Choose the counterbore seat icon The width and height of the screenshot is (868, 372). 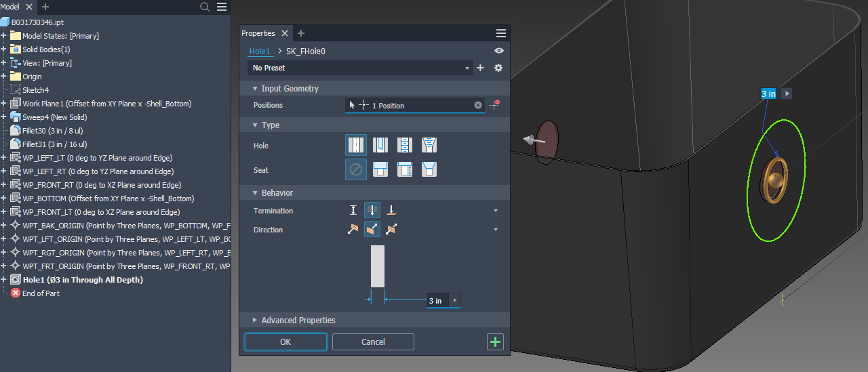click(380, 169)
